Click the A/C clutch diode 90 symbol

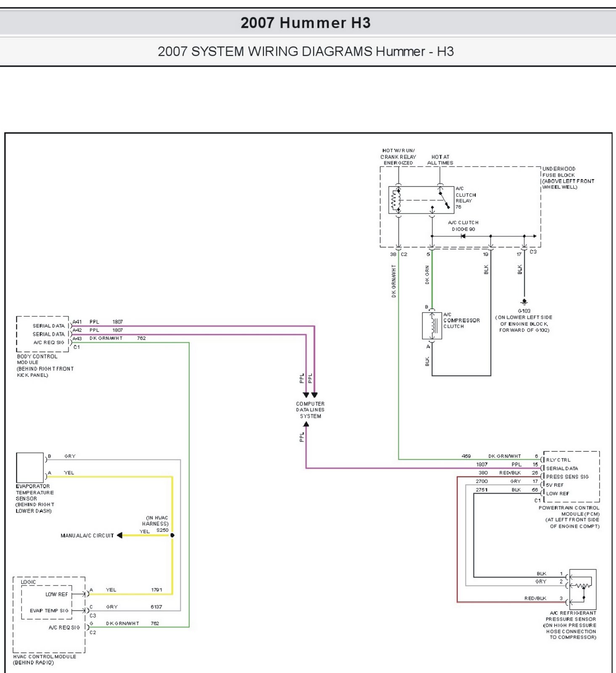[463, 236]
